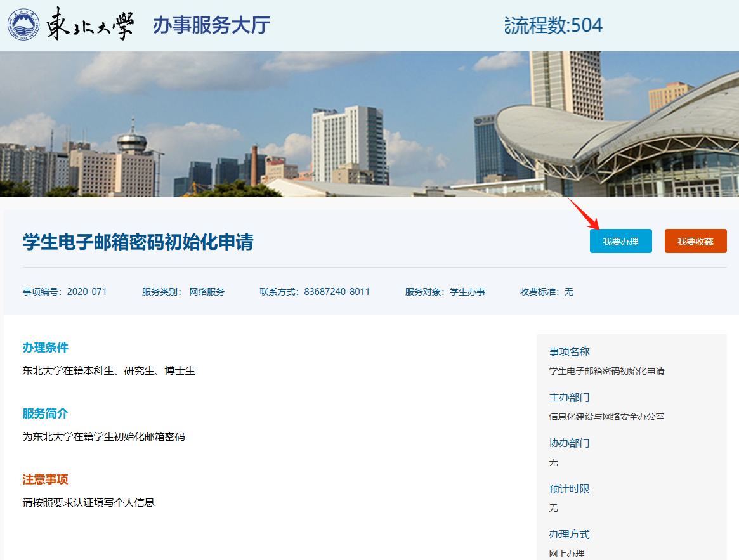The height and width of the screenshot is (560, 739).
Task: Click the 预计时限 label in sidebar
Action: pyautogui.click(x=569, y=489)
